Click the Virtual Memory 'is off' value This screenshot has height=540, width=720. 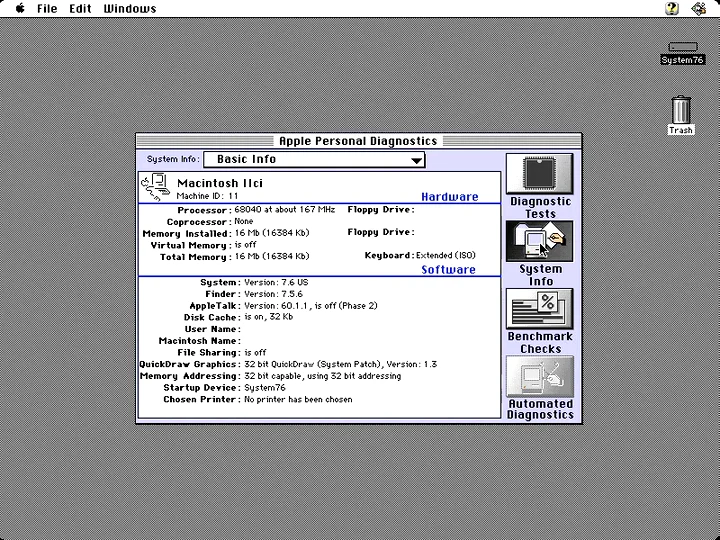coord(245,245)
